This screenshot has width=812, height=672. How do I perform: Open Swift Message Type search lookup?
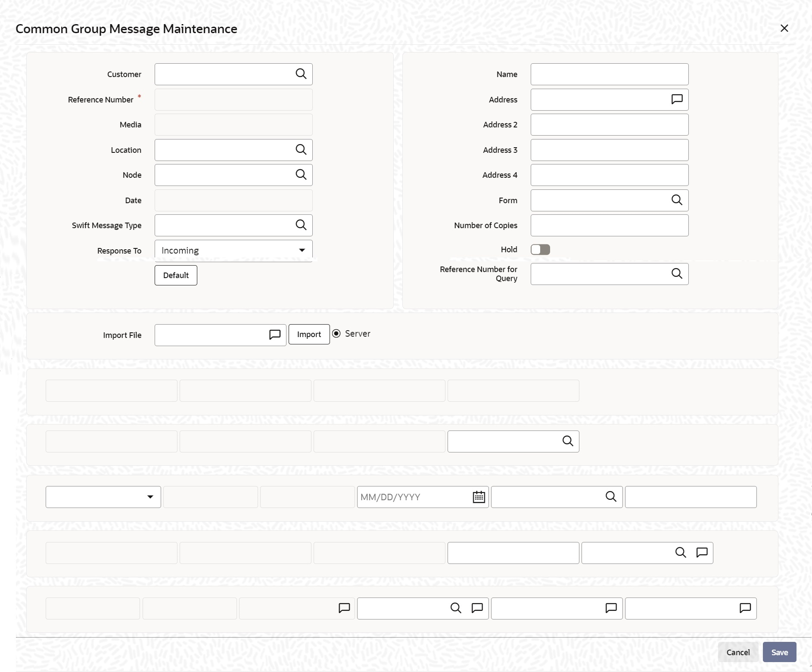click(301, 225)
